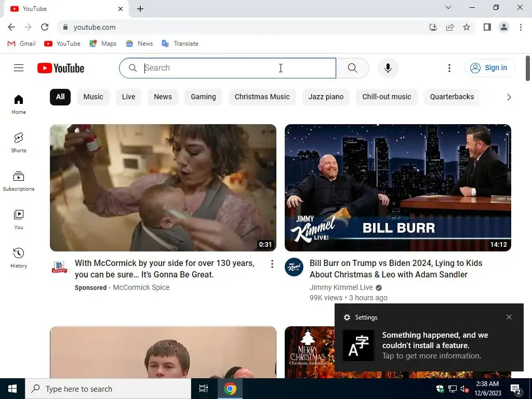Screen dimensions: 532x399
Task: Select the Quarterbacks chip
Action: click(x=452, y=97)
